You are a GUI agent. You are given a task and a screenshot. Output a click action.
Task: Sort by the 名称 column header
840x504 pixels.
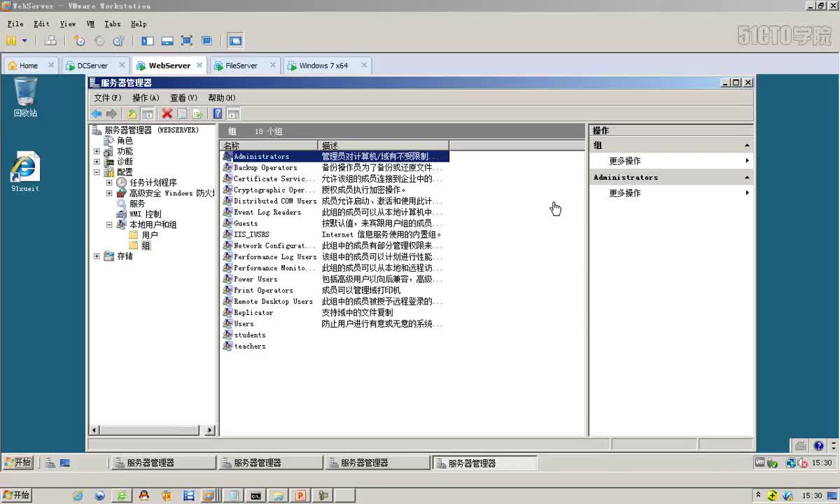(x=269, y=146)
